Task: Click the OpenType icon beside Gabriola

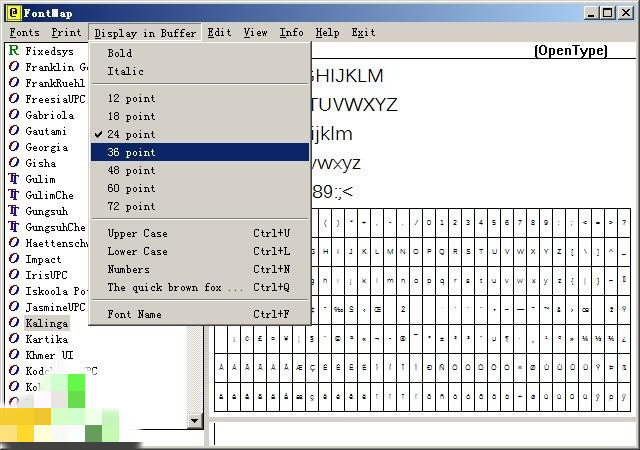Action: pyautogui.click(x=14, y=114)
